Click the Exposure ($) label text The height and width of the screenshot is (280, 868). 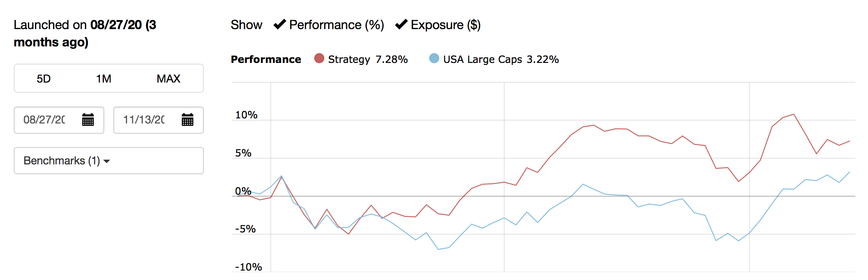point(445,25)
